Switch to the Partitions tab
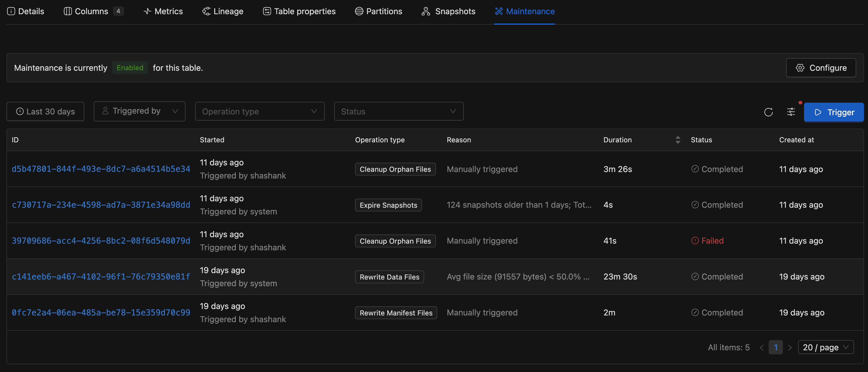This screenshot has height=372, width=868. coord(378,11)
